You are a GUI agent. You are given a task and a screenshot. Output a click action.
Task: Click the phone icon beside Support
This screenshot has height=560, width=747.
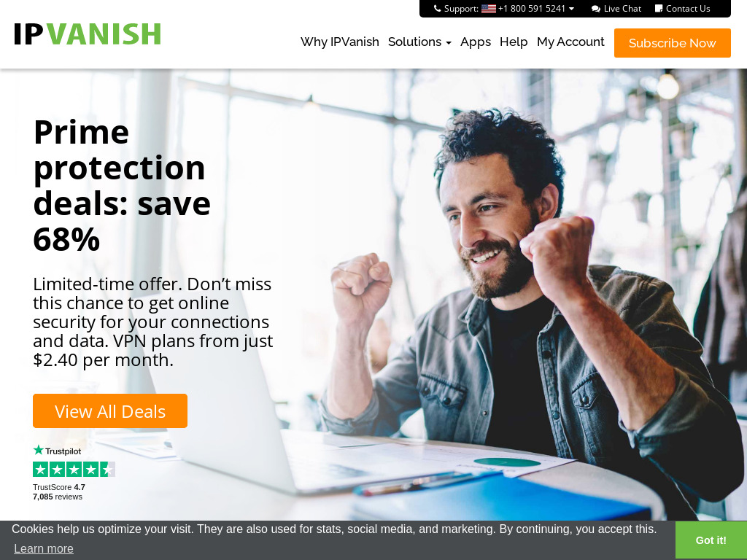click(438, 8)
